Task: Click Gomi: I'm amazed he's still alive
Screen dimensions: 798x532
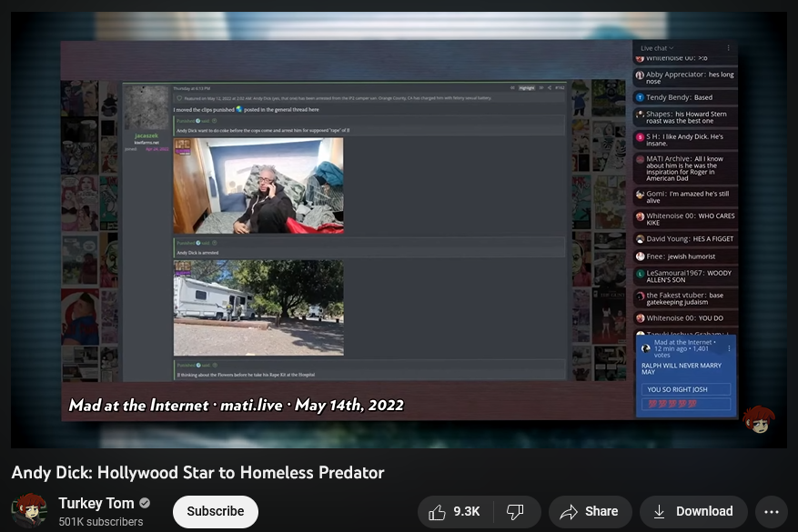Action: point(685,196)
